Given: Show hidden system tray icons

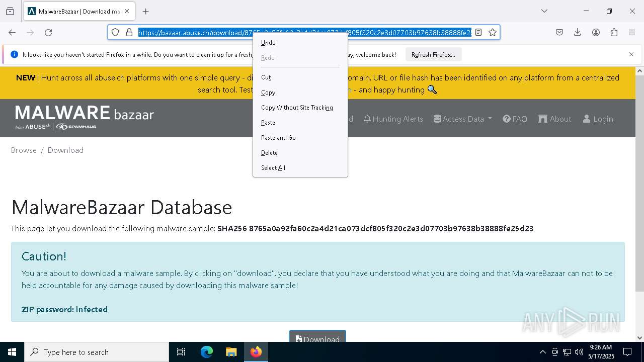Looking at the screenshot, I should click(x=542, y=352).
